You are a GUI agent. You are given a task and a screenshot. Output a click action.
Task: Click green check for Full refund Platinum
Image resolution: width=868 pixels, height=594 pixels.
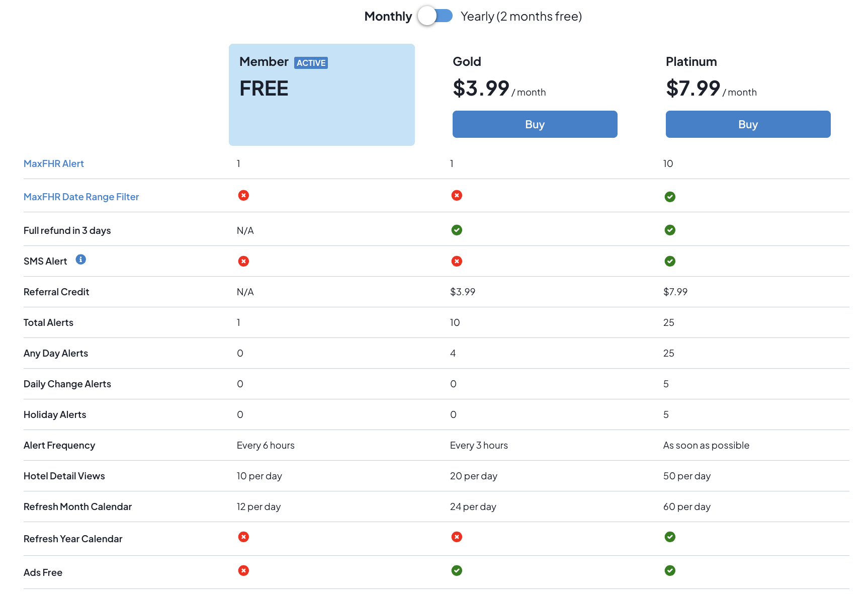point(670,230)
